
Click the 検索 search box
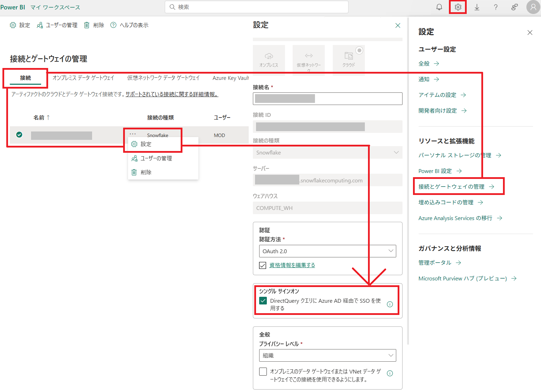[256, 7]
